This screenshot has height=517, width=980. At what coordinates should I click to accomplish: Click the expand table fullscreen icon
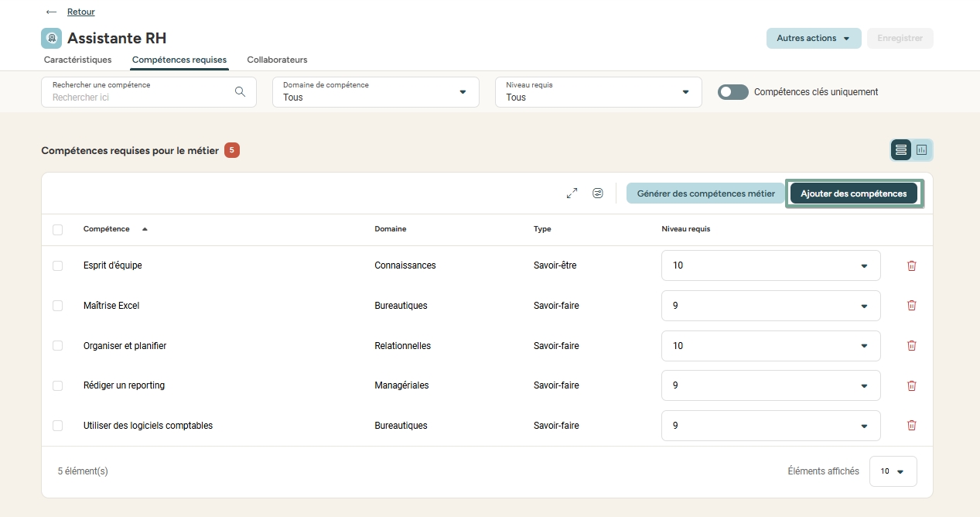[572, 193]
